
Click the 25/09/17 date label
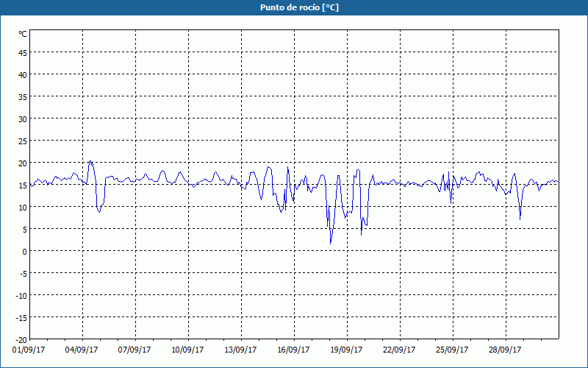(452, 350)
